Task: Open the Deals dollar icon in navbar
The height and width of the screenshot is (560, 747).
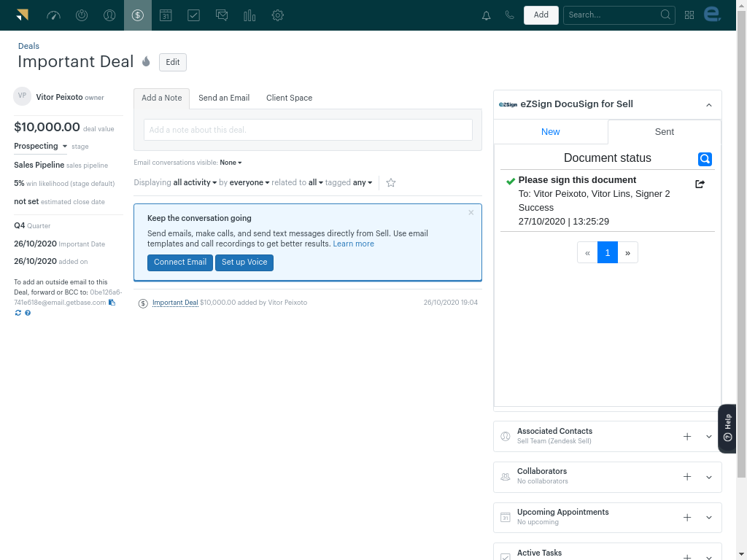Action: coord(138,15)
